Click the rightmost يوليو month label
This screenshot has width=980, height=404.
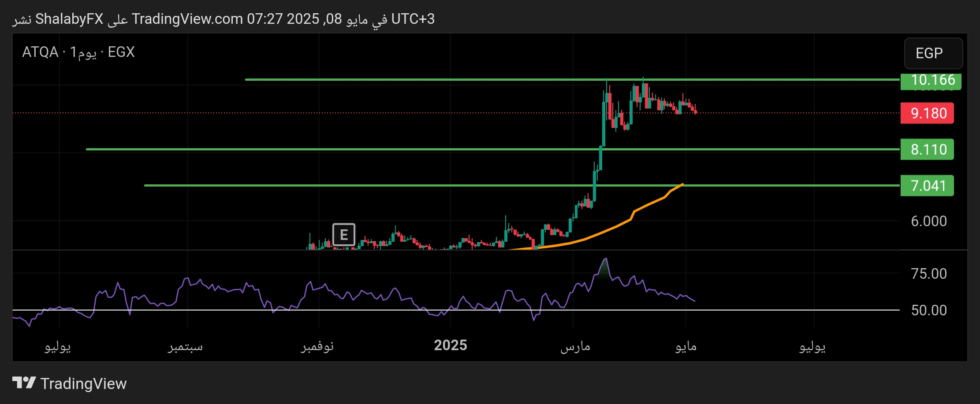coord(812,346)
